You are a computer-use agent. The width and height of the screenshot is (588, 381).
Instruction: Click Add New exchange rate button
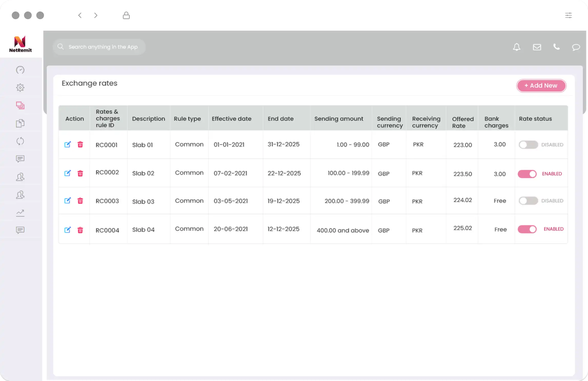click(541, 86)
